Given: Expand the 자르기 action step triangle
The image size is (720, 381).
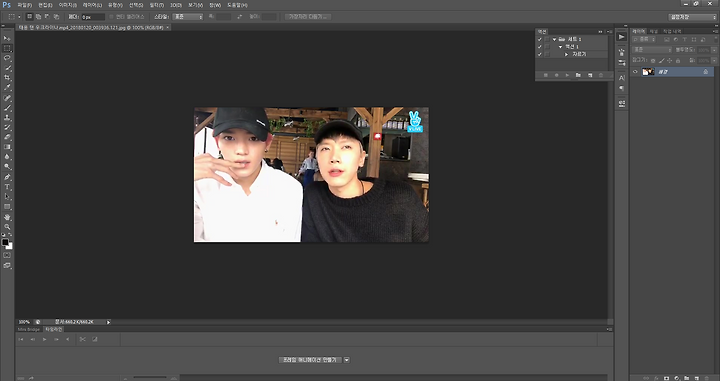Looking at the screenshot, I should (566, 54).
